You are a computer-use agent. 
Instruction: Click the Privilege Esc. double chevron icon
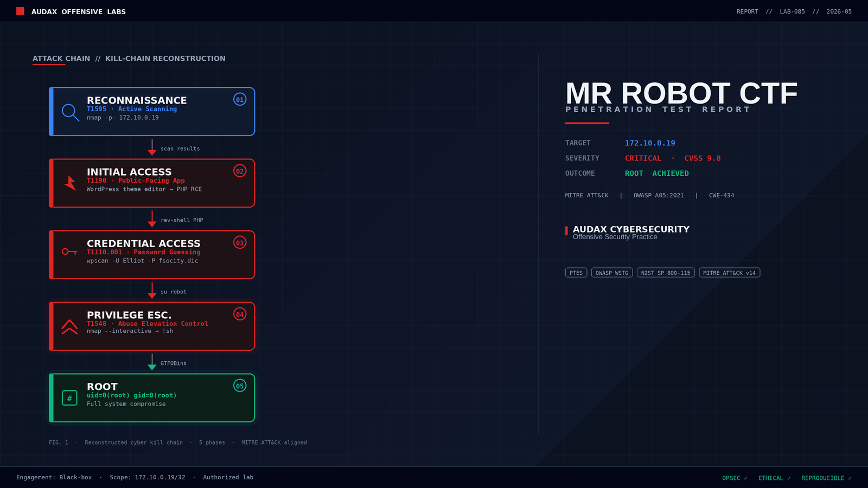pos(69,326)
